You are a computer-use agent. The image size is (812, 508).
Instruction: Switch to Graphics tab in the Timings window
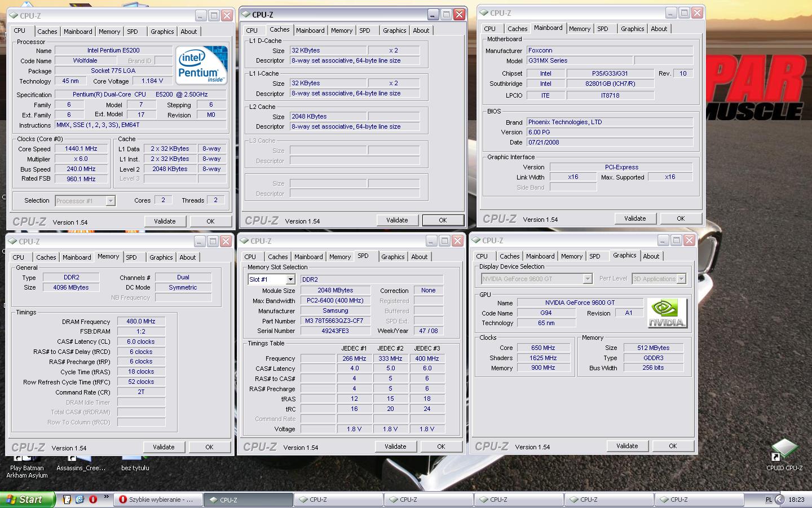coord(161,257)
